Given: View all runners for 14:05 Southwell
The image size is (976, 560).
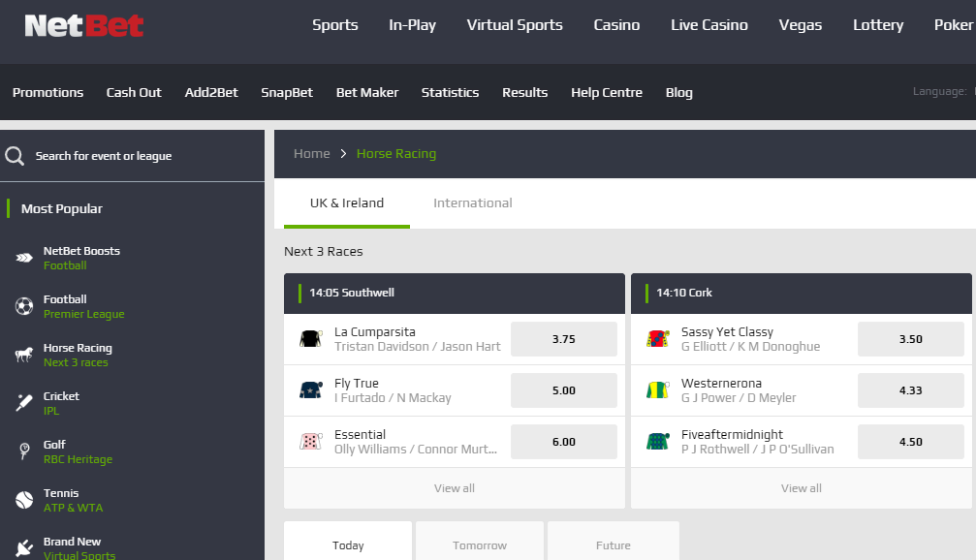Looking at the screenshot, I should [x=455, y=488].
